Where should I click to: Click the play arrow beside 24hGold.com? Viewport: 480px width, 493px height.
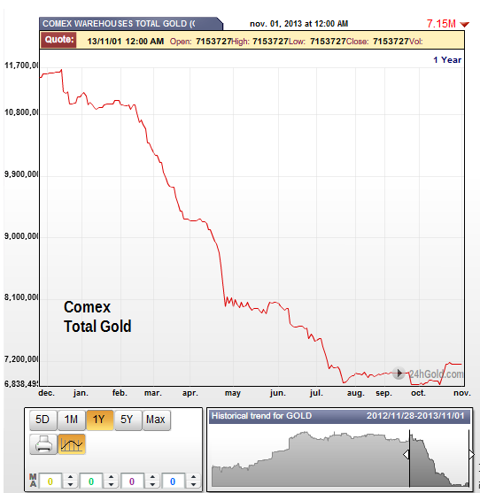399,373
